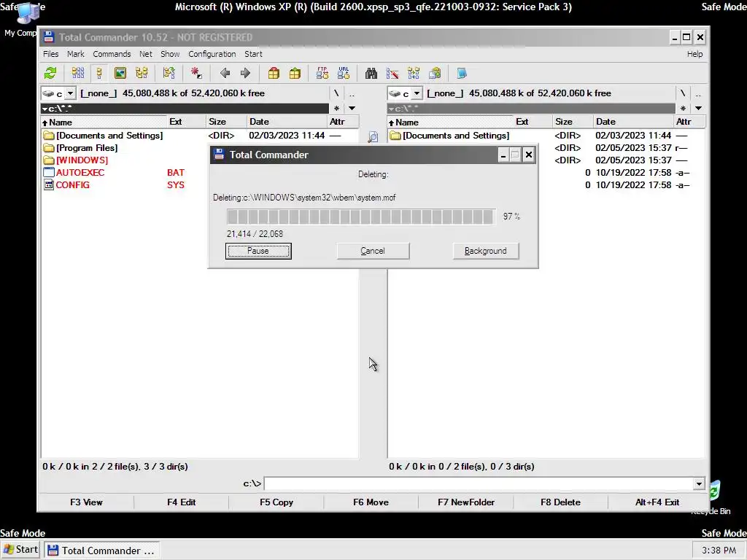This screenshot has width=747, height=560.
Task: Click the floppy icon in Deleting dialog title
Action: [219, 155]
